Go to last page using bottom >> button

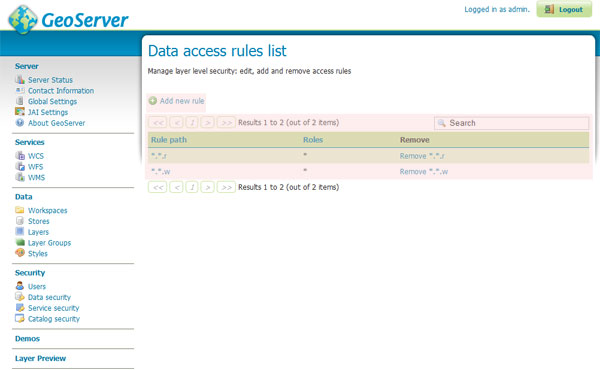tap(226, 187)
